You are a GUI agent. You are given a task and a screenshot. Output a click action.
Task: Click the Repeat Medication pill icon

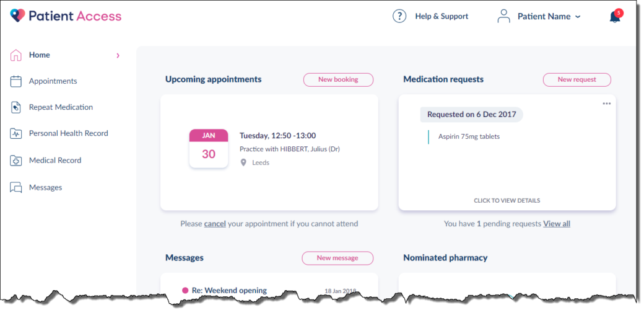[15, 107]
